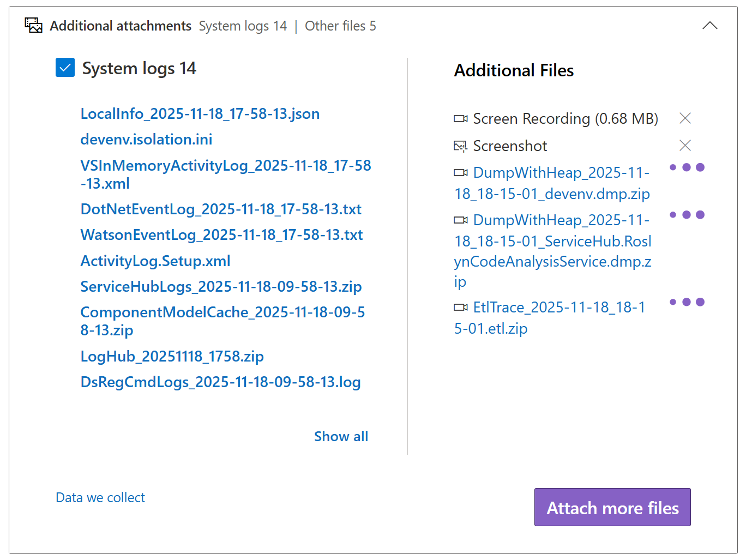The height and width of the screenshot is (560, 746).
Task: Click the screenshot image icon beside Screenshot
Action: click(460, 146)
